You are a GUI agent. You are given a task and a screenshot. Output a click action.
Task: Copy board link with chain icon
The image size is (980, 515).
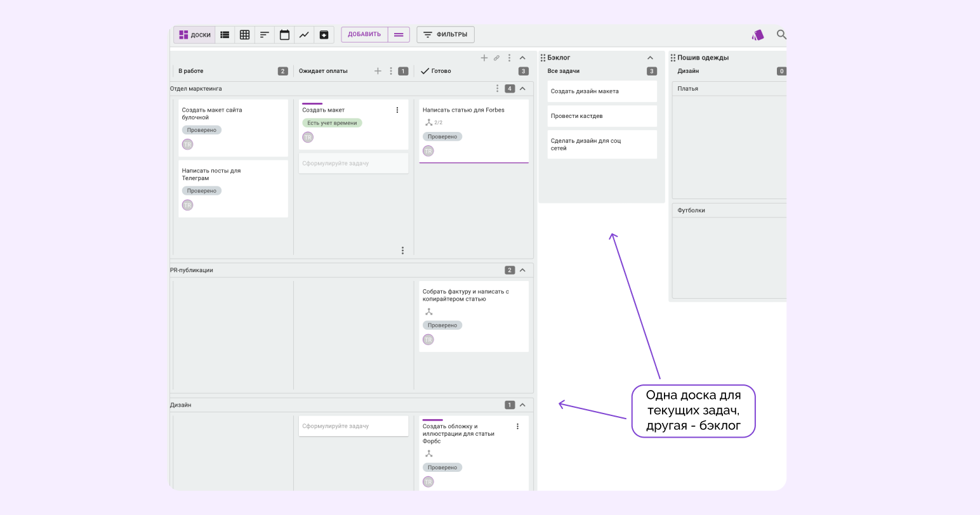click(x=496, y=58)
